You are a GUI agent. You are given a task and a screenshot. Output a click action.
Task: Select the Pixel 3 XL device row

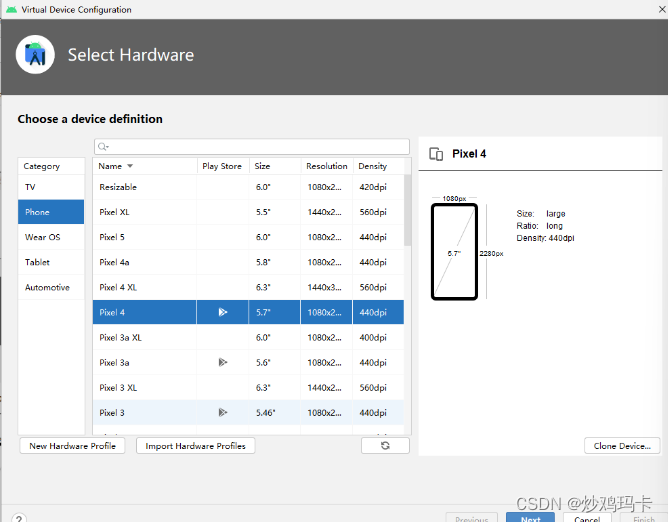(x=248, y=388)
